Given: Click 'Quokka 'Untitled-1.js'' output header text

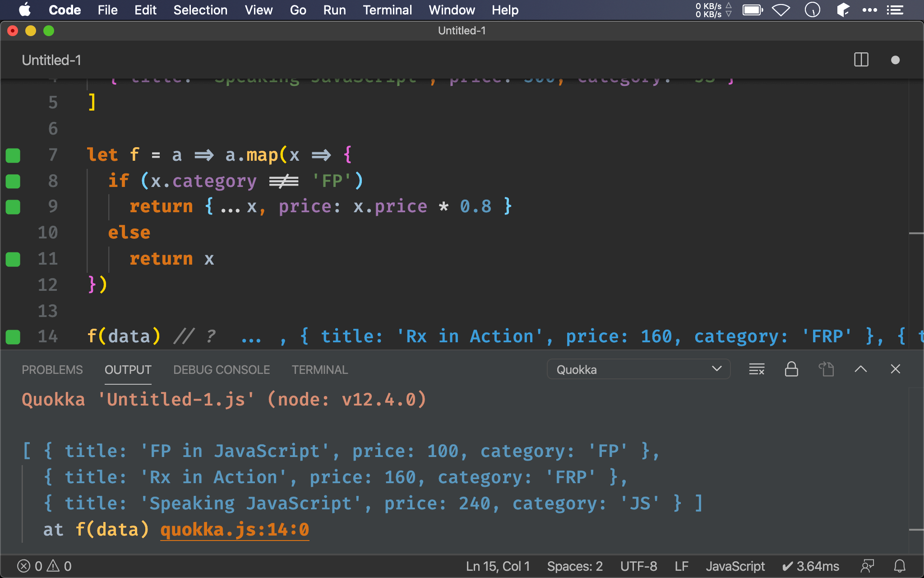Looking at the screenshot, I should (138, 400).
